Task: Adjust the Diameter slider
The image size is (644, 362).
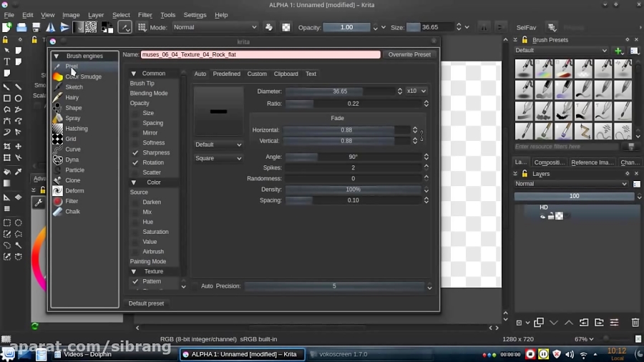Action: [340, 91]
